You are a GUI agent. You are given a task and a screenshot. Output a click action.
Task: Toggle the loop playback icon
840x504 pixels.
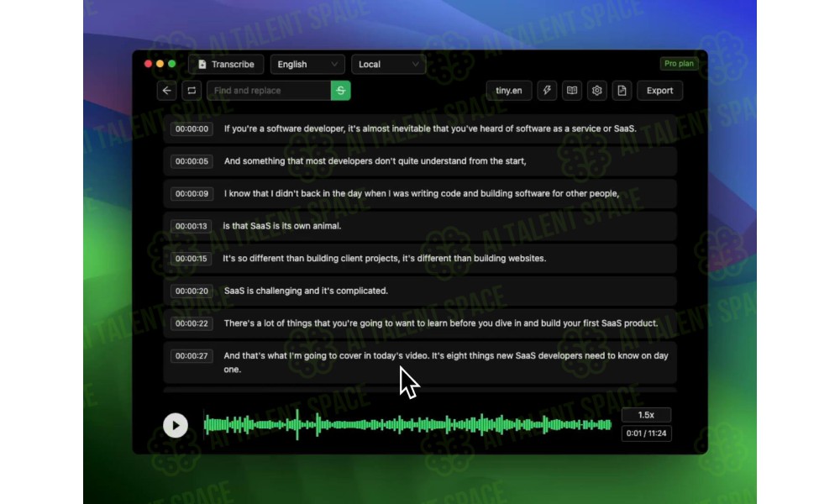[x=192, y=91]
